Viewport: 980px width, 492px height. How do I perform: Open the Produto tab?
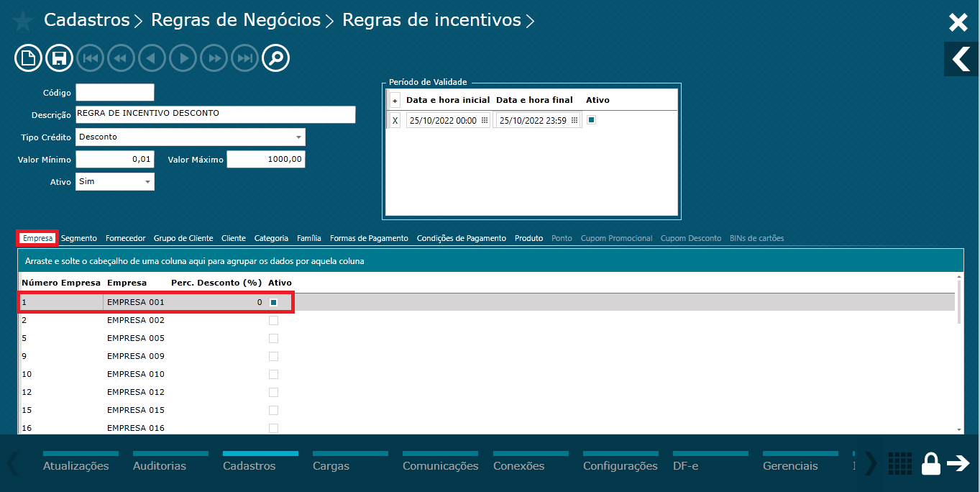pyautogui.click(x=528, y=238)
